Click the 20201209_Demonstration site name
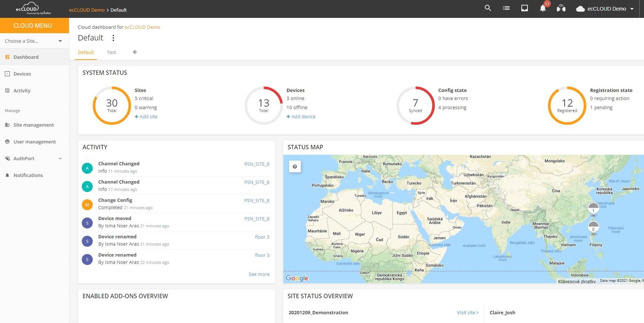The height and width of the screenshot is (323, 644). (318, 312)
